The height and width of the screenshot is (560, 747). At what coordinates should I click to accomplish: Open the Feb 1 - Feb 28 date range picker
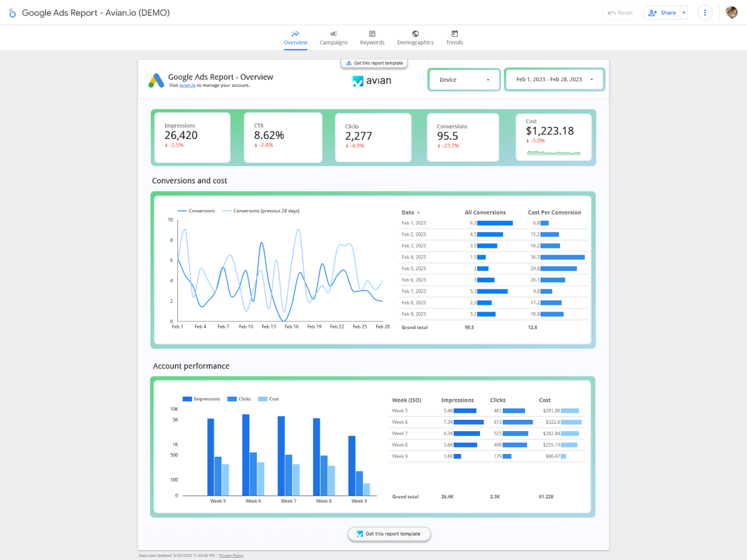coord(554,79)
